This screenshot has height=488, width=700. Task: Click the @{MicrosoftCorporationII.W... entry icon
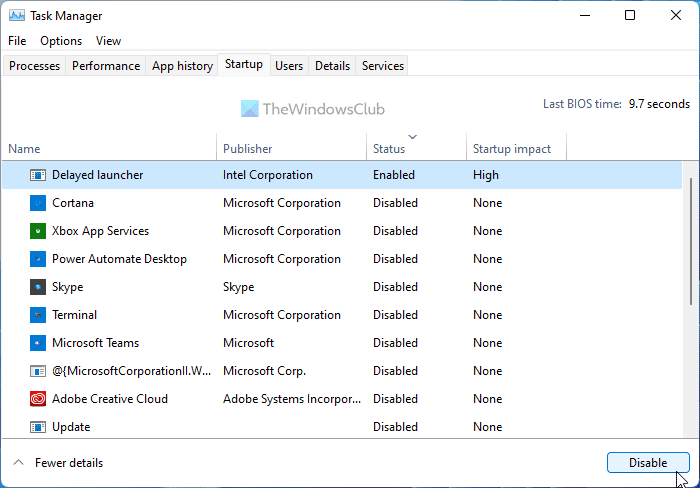38,371
